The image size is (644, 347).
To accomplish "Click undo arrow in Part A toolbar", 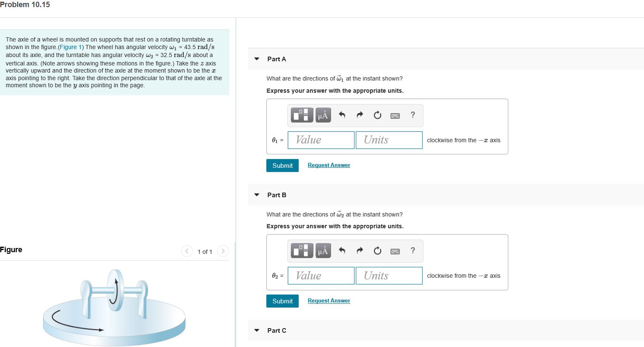I will [342, 115].
